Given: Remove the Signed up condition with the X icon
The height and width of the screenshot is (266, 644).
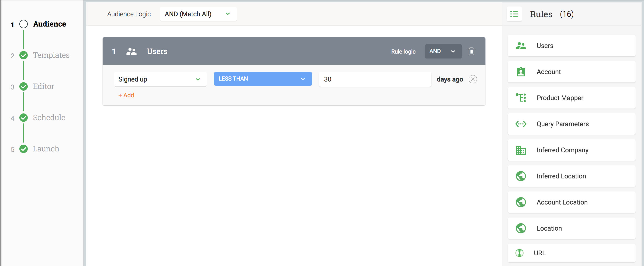Looking at the screenshot, I should pos(472,79).
